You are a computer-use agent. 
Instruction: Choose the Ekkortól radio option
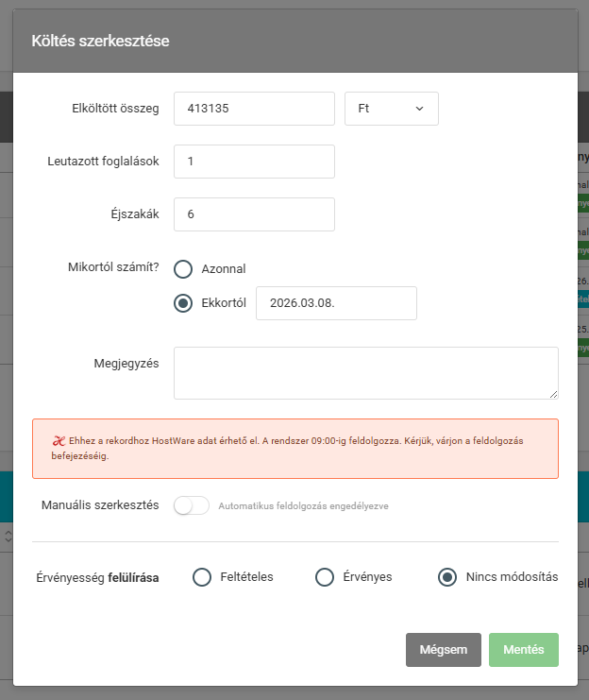coord(184,303)
